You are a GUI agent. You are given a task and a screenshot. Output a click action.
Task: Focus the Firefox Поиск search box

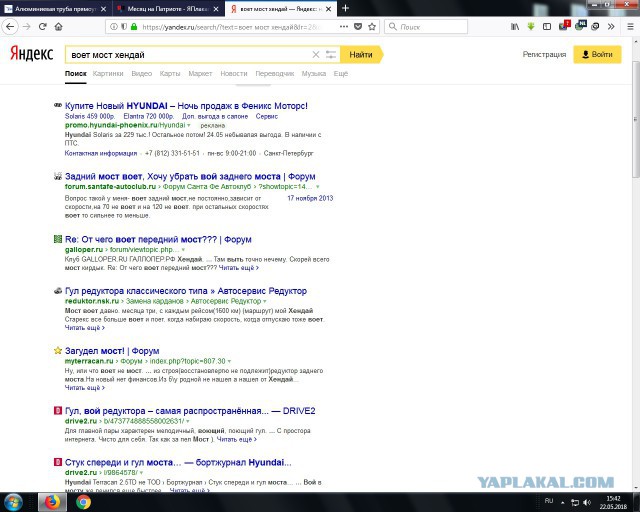click(x=426, y=27)
